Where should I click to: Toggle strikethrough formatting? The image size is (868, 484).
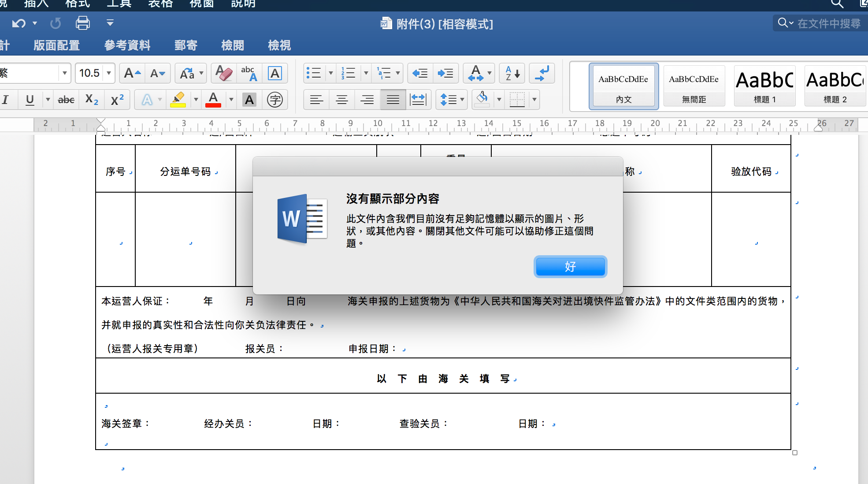click(66, 100)
